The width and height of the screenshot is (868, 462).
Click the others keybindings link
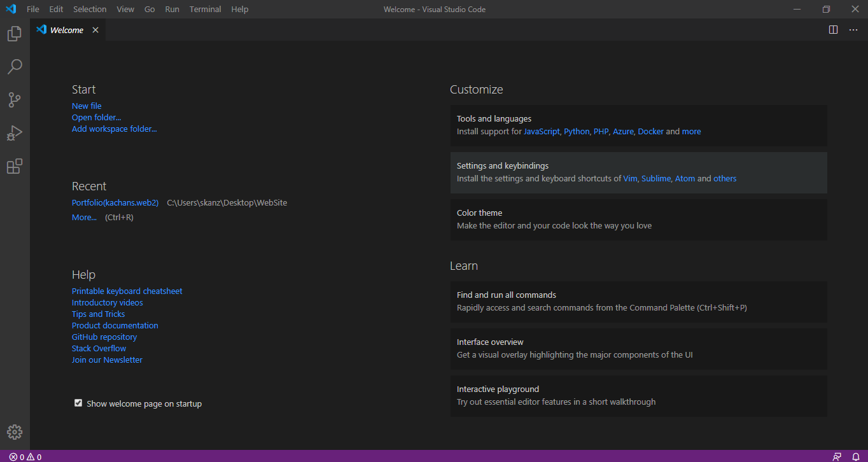[725, 178]
